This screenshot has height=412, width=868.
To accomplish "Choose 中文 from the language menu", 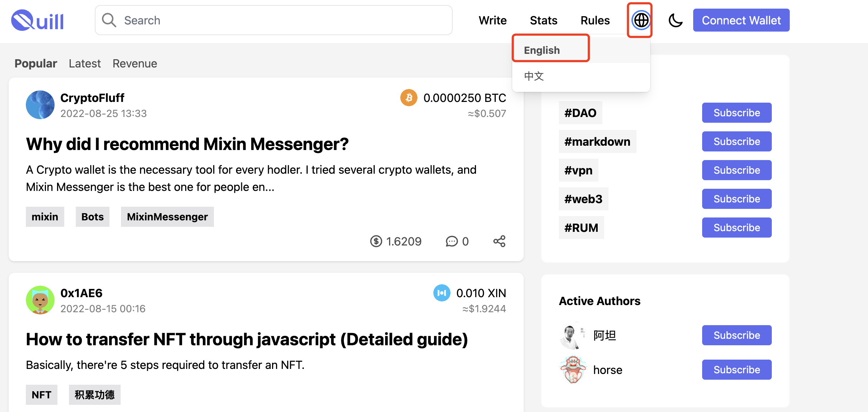I will click(534, 76).
